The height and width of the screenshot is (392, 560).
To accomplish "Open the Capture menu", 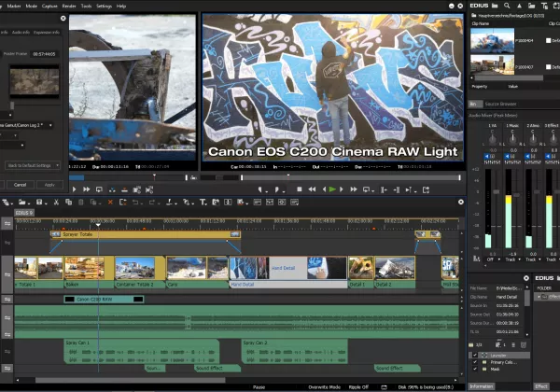I will pos(49,7).
